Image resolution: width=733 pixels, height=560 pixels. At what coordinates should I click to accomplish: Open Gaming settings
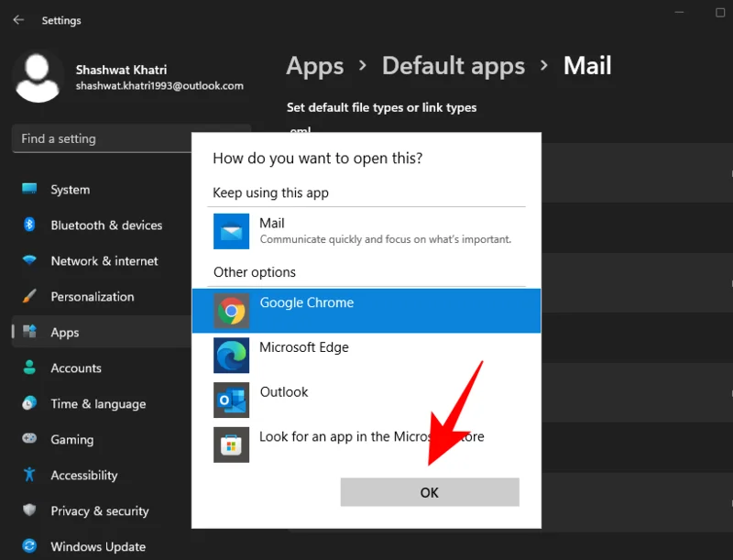[x=71, y=440]
